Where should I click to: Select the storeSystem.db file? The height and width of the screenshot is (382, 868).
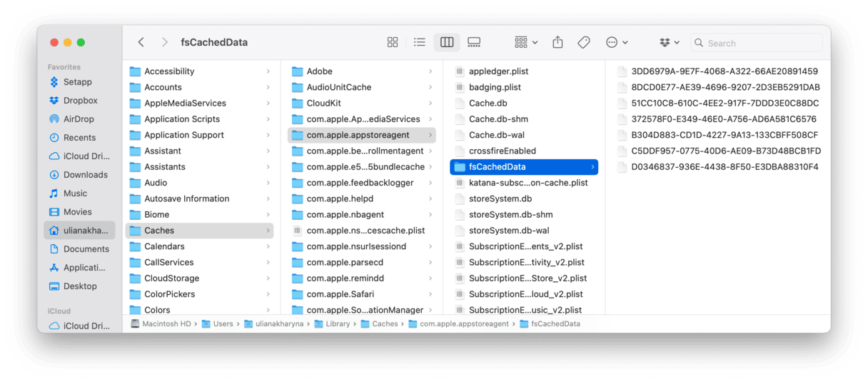tap(524, 198)
